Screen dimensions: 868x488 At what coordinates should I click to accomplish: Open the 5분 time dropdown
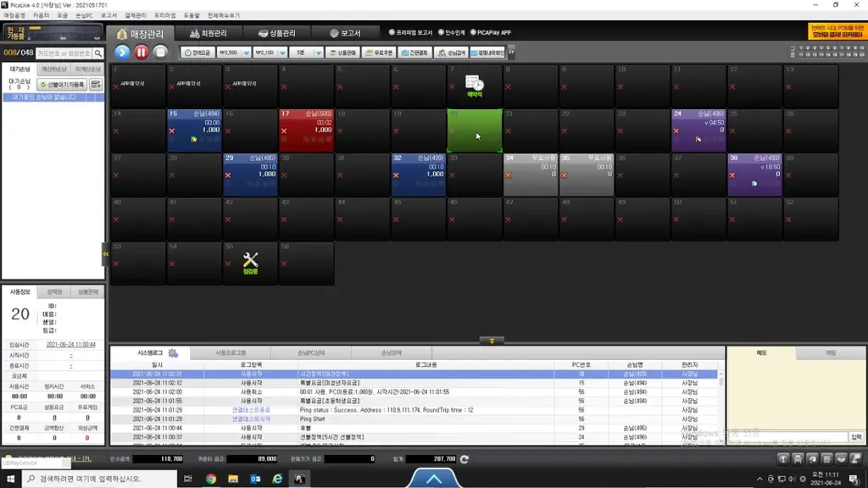[x=319, y=53]
